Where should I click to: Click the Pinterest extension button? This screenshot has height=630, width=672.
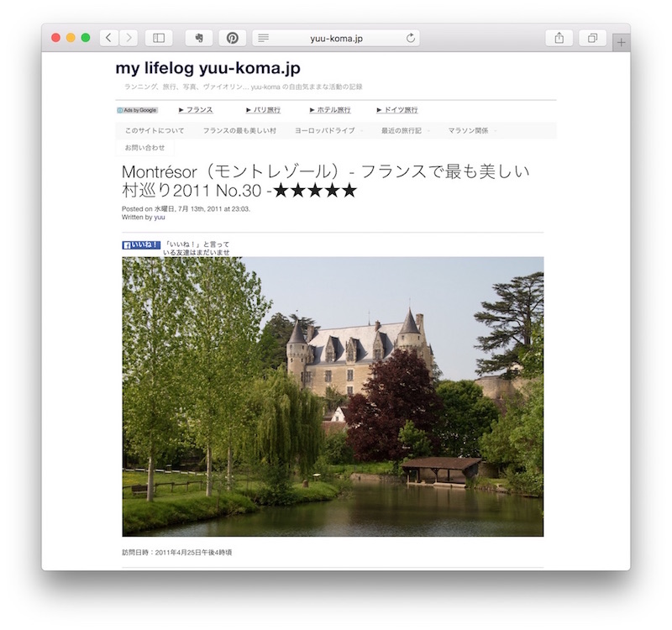233,38
